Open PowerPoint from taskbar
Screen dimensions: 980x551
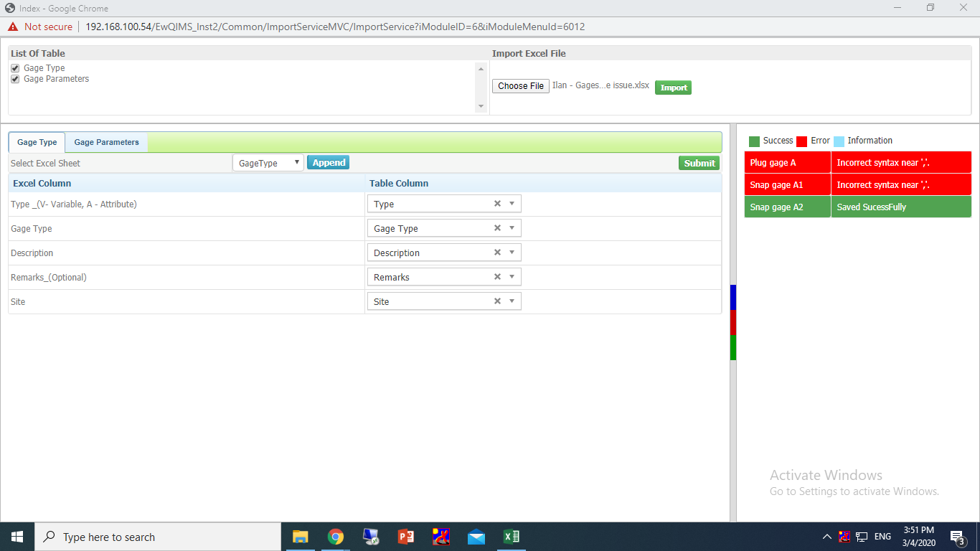point(406,537)
